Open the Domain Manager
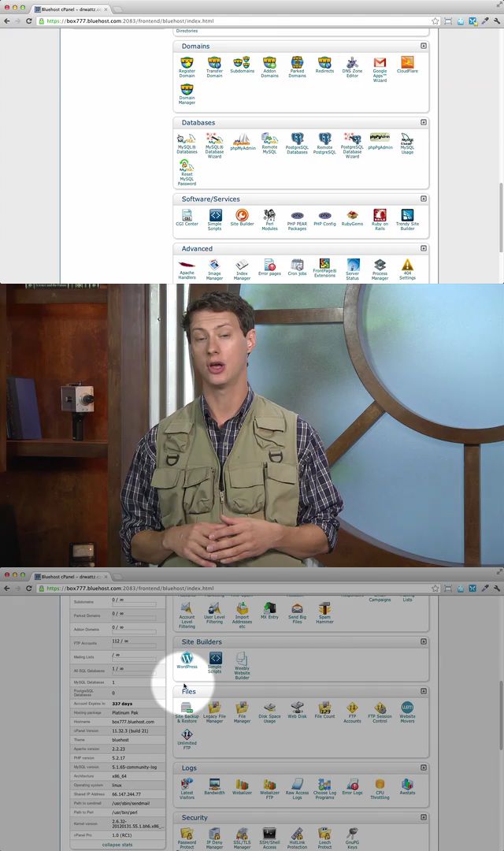The image size is (504, 851). pos(187,93)
